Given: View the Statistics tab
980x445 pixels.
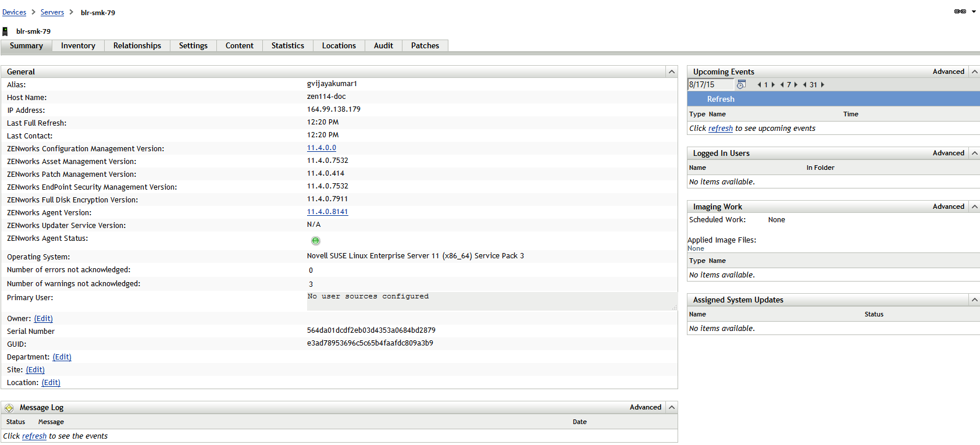Looking at the screenshot, I should tap(288, 45).
